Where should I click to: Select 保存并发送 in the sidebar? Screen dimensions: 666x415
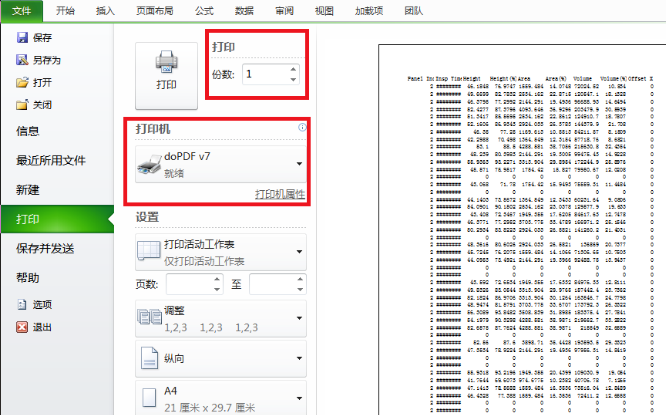45,248
